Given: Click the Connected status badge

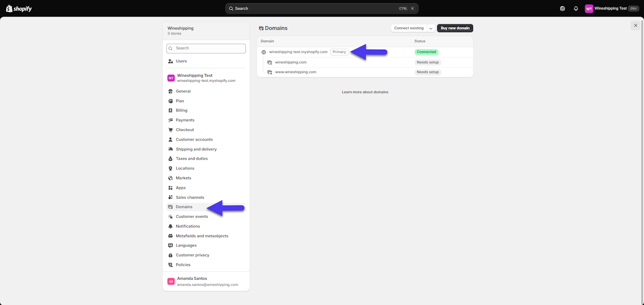Looking at the screenshot, I should [x=426, y=52].
